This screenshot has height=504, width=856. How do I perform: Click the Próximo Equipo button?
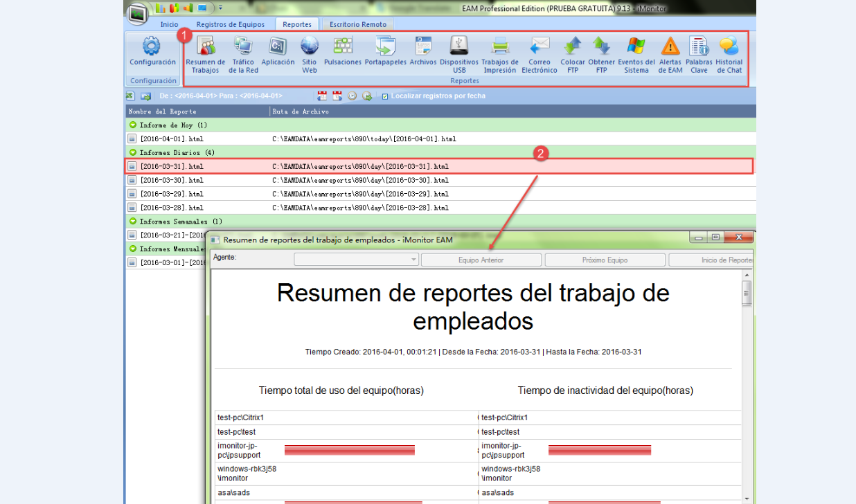[x=605, y=260]
